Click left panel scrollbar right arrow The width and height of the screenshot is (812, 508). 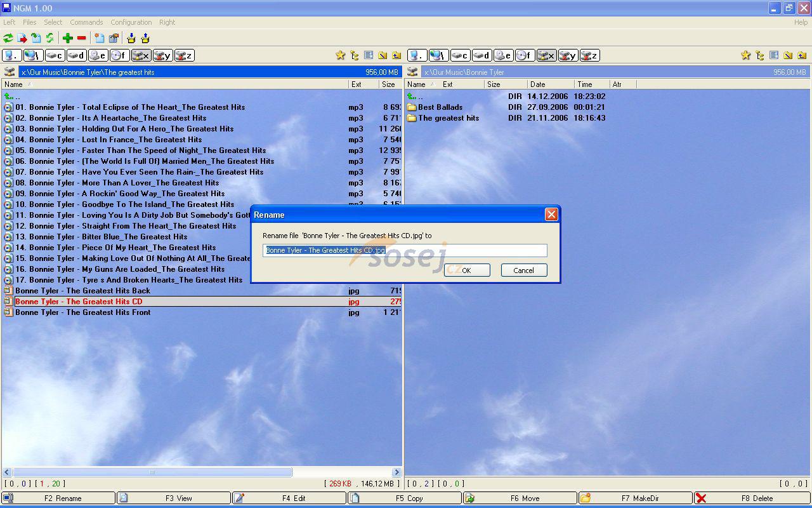pos(396,472)
